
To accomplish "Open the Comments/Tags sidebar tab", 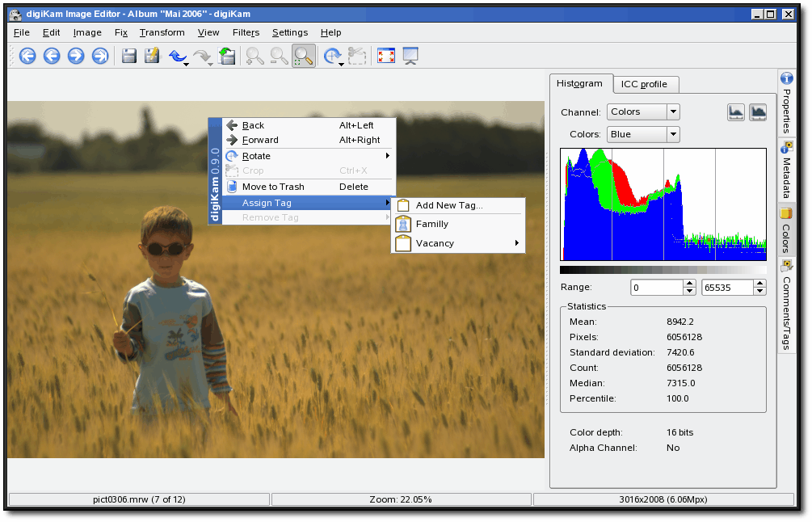I will [787, 306].
